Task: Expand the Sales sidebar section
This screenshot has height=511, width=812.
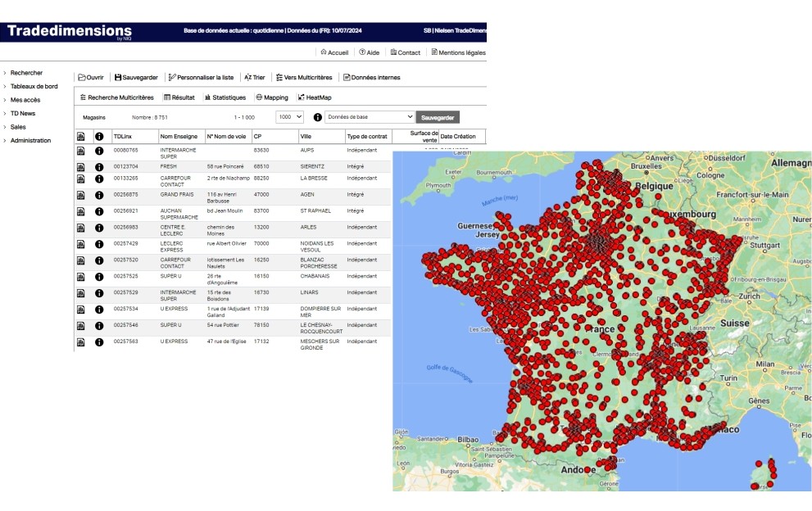Action: point(17,127)
